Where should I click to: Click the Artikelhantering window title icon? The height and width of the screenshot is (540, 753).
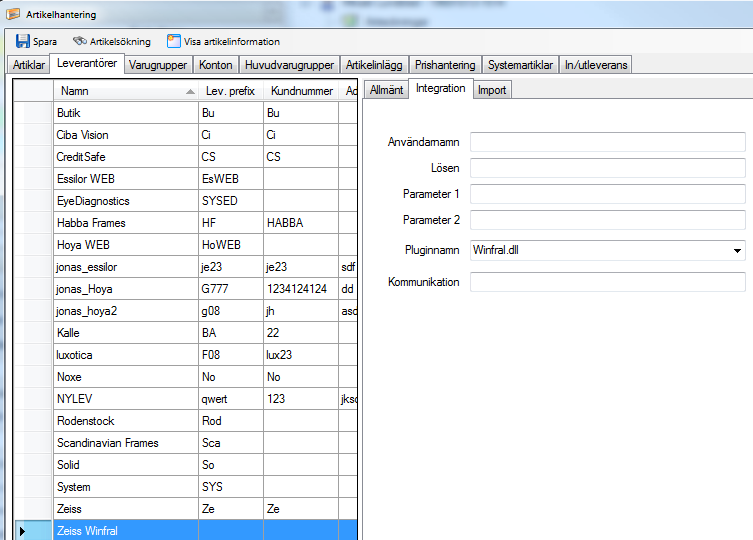pos(13,14)
